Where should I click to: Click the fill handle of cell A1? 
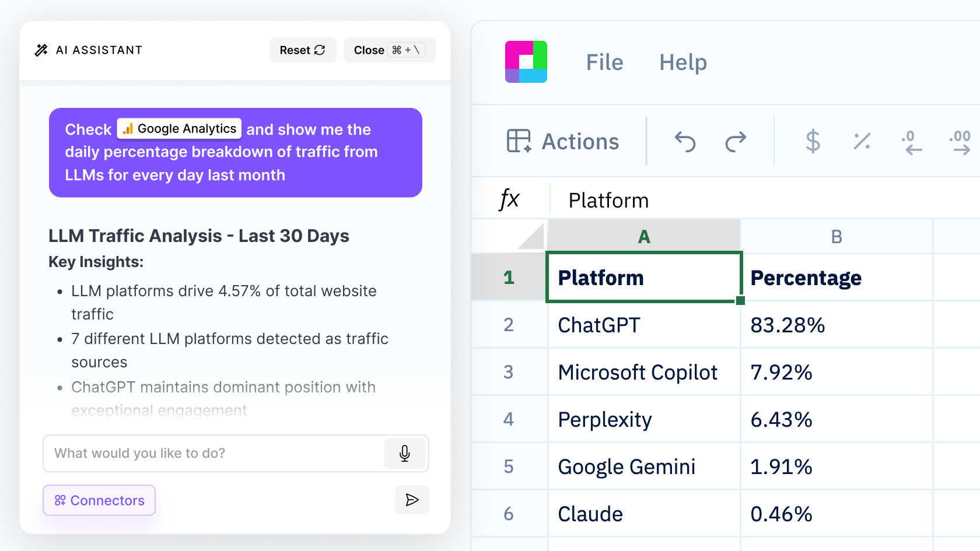pos(740,300)
